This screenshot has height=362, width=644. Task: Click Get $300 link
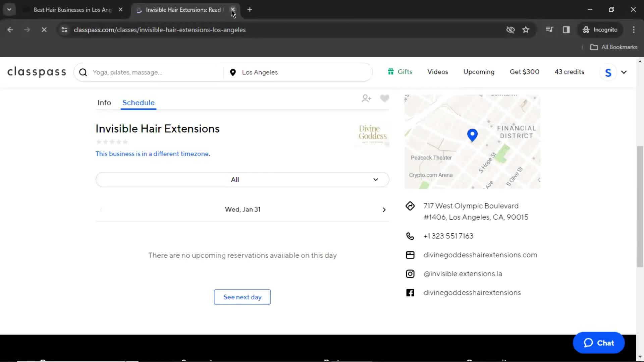(525, 72)
